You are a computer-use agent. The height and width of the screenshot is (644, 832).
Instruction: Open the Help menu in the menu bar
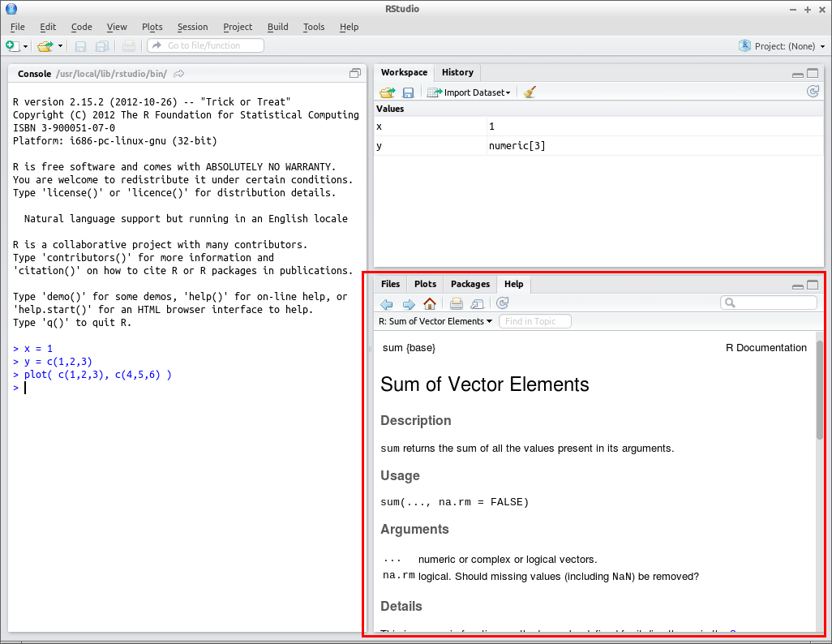coord(350,27)
